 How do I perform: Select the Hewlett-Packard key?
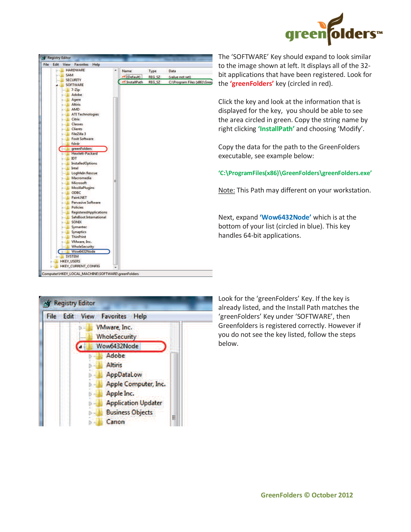click(84, 154)
